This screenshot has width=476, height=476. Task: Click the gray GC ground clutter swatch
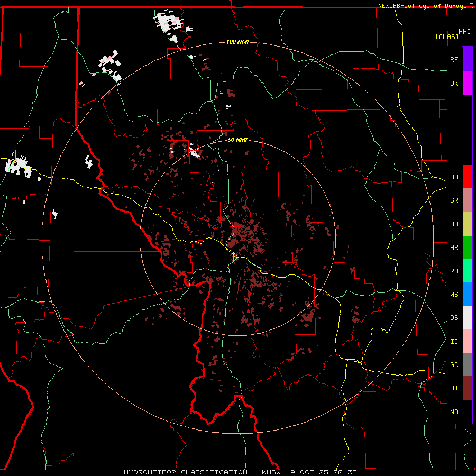467,364
